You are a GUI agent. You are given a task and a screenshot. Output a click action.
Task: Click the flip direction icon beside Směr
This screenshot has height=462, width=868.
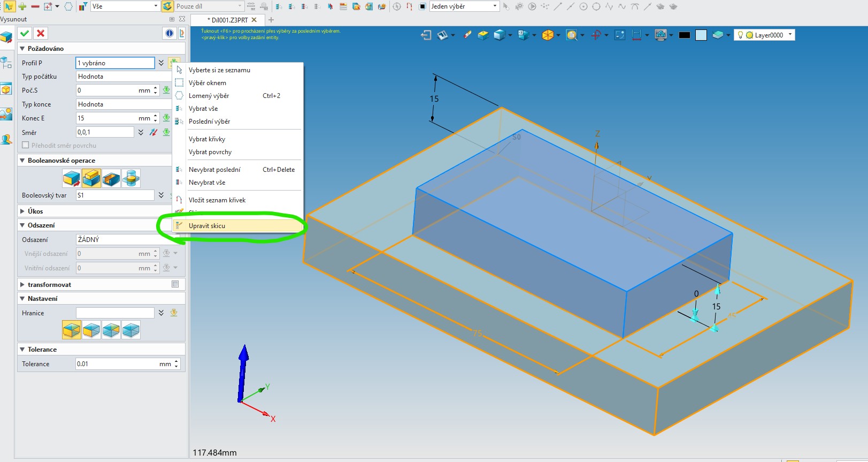click(x=153, y=132)
